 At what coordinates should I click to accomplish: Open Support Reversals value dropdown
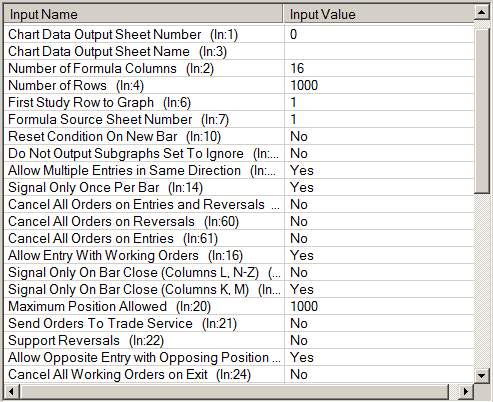[x=379, y=341]
